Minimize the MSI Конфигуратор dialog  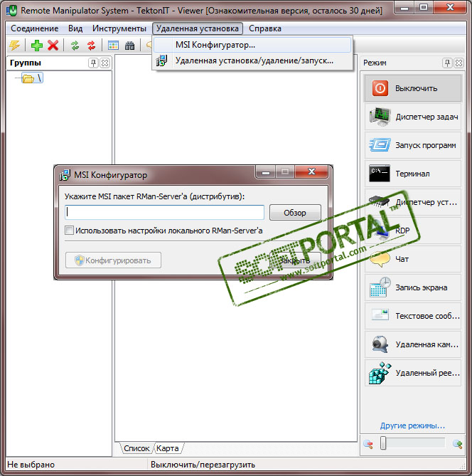click(x=266, y=172)
